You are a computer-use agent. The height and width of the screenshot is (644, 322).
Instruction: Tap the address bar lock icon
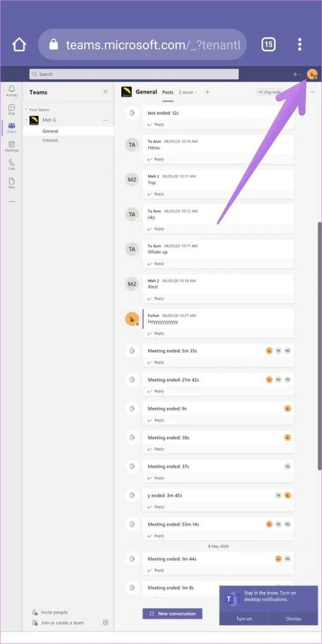[54, 45]
